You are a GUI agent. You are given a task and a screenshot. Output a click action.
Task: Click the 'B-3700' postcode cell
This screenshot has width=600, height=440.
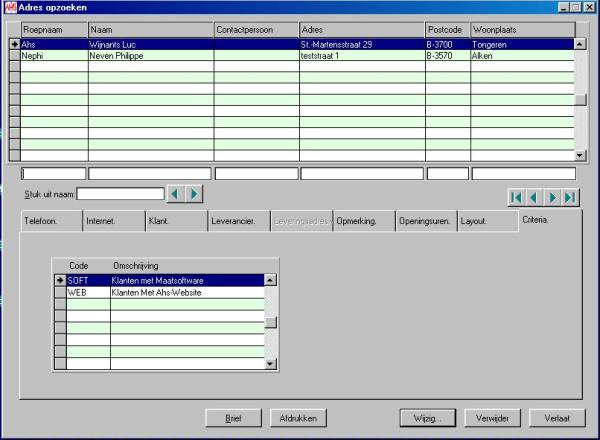click(448, 44)
